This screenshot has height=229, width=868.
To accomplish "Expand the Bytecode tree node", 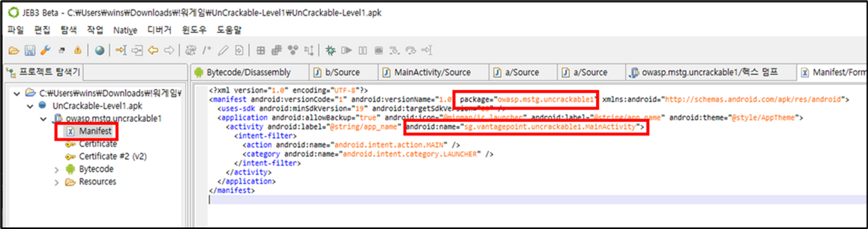I will (56, 169).
